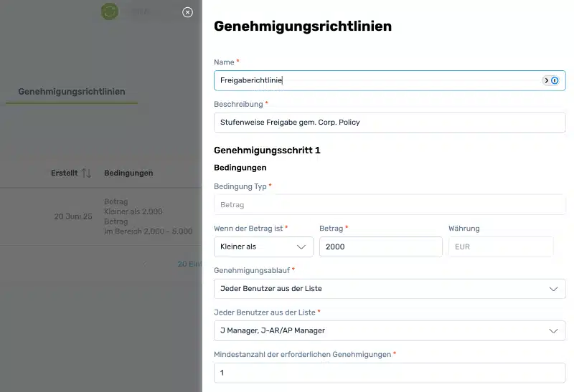Screen dimensions: 574x392
Task: Click the green logo icon in background page
Action: 110,11
